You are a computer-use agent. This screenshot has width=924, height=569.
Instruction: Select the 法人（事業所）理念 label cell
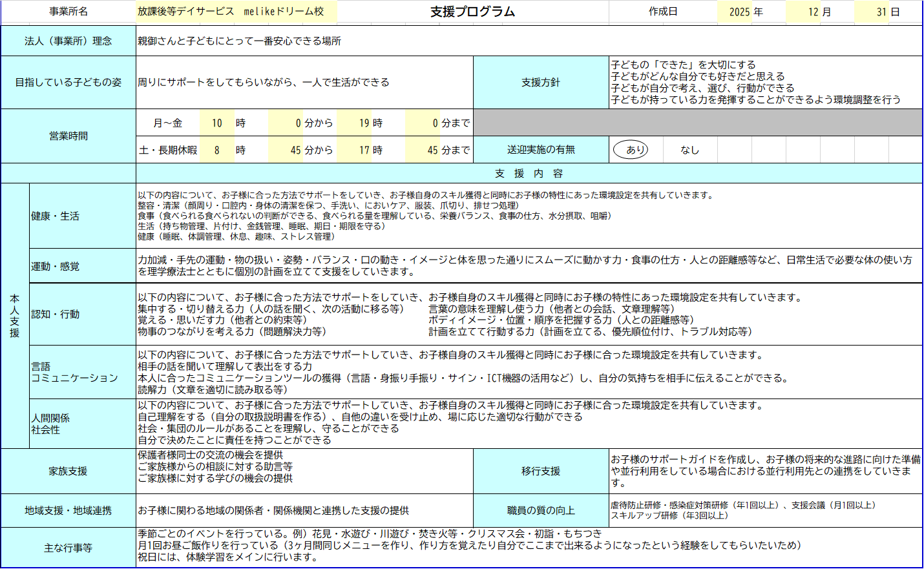68,41
